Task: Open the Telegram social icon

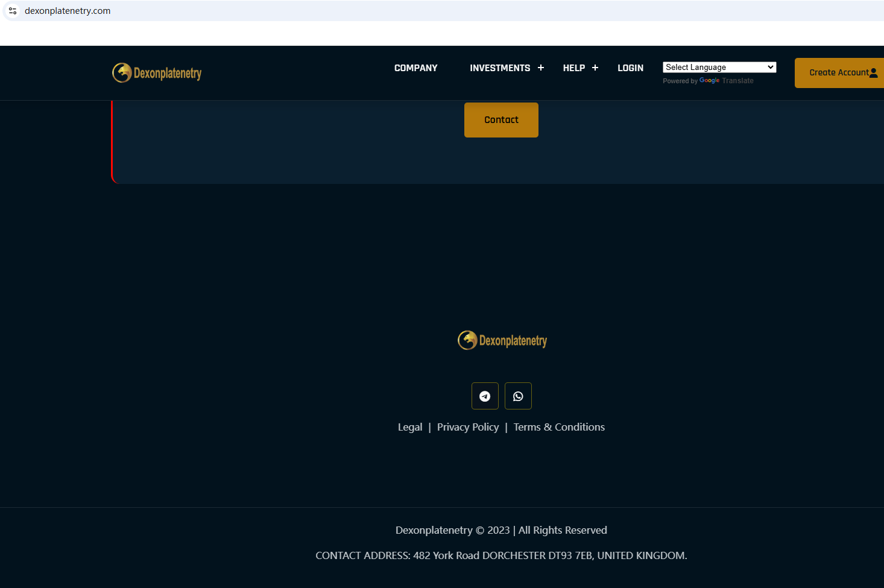Action: [485, 396]
